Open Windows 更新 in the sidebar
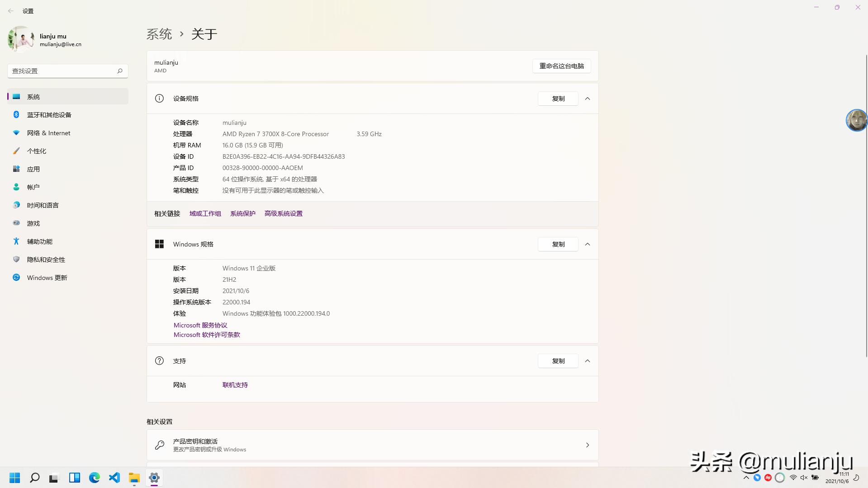Image resolution: width=868 pixels, height=488 pixels. tap(47, 277)
